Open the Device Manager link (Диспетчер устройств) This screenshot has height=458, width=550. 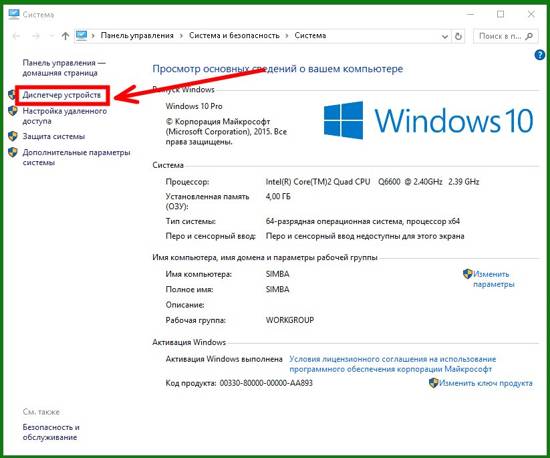click(61, 95)
